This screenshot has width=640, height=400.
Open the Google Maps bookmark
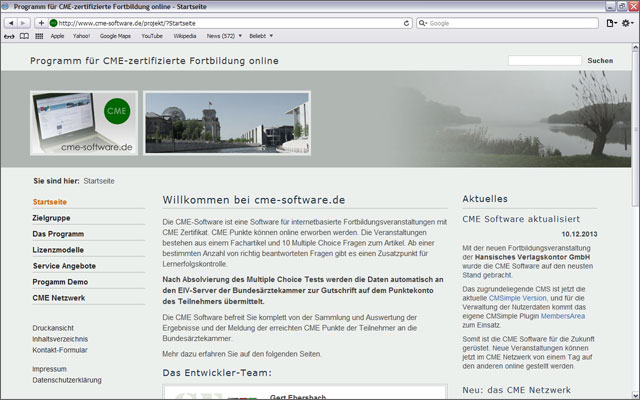coord(115,36)
